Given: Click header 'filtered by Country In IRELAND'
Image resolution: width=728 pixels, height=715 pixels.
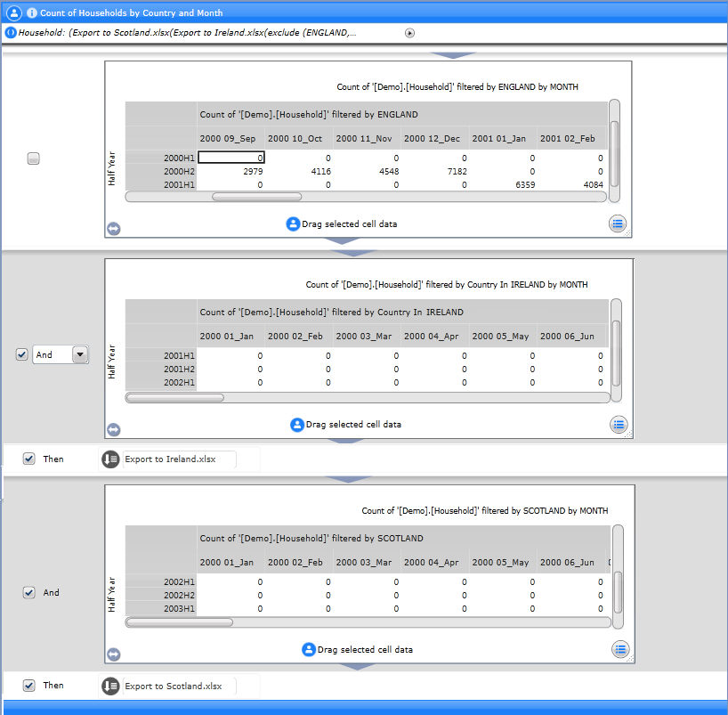Looking at the screenshot, I should point(331,313).
